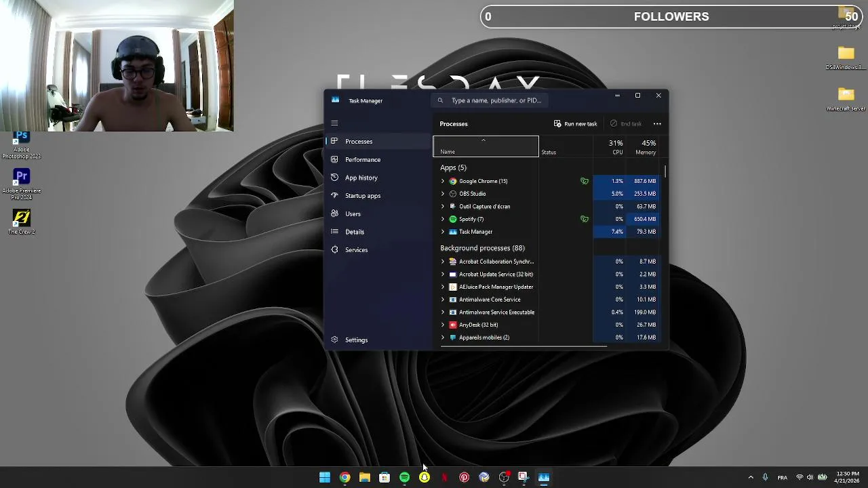Open Microsoft Store from the taskbar
Image resolution: width=868 pixels, height=488 pixels.
pos(384,478)
